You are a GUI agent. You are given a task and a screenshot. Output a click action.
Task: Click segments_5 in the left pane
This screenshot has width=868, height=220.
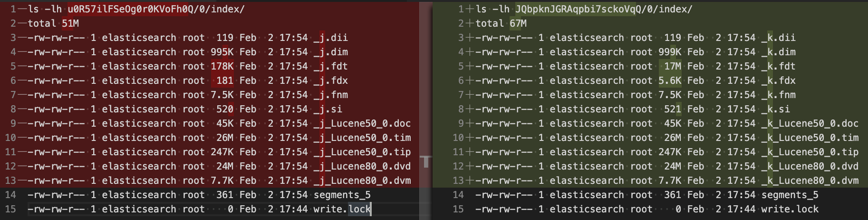pyautogui.click(x=342, y=195)
